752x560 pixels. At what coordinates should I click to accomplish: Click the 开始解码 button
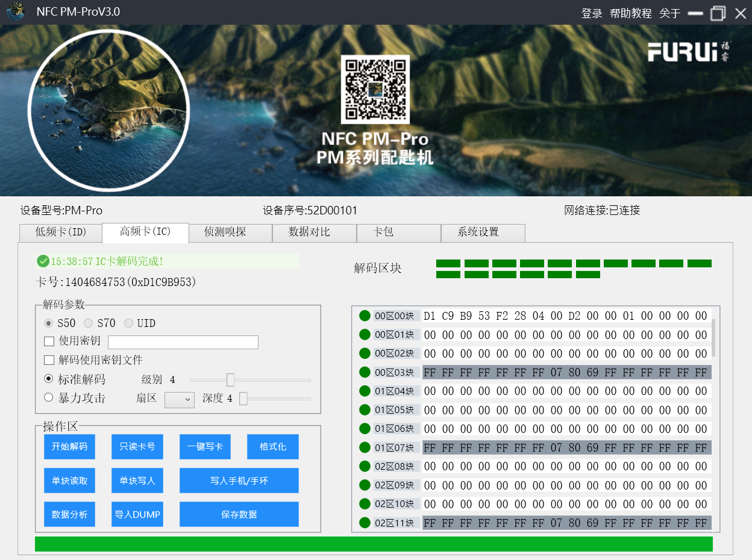pyautogui.click(x=70, y=447)
